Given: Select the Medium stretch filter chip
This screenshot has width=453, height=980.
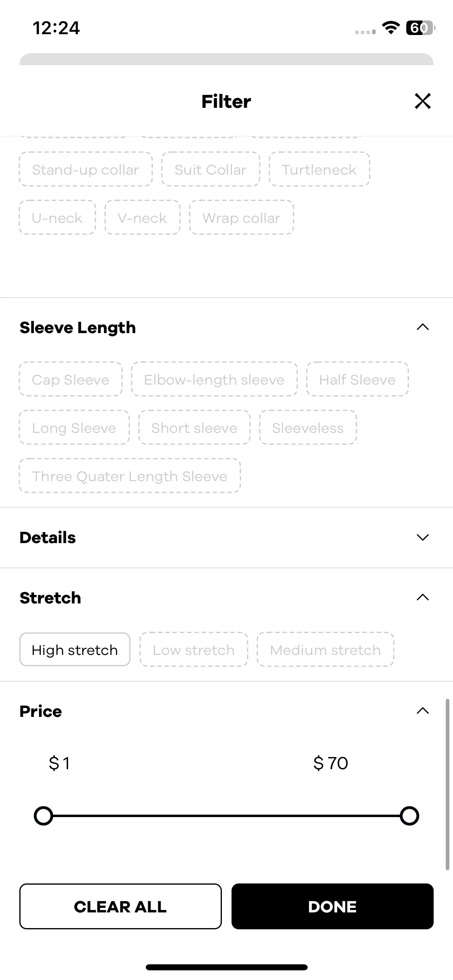Looking at the screenshot, I should click(x=325, y=650).
